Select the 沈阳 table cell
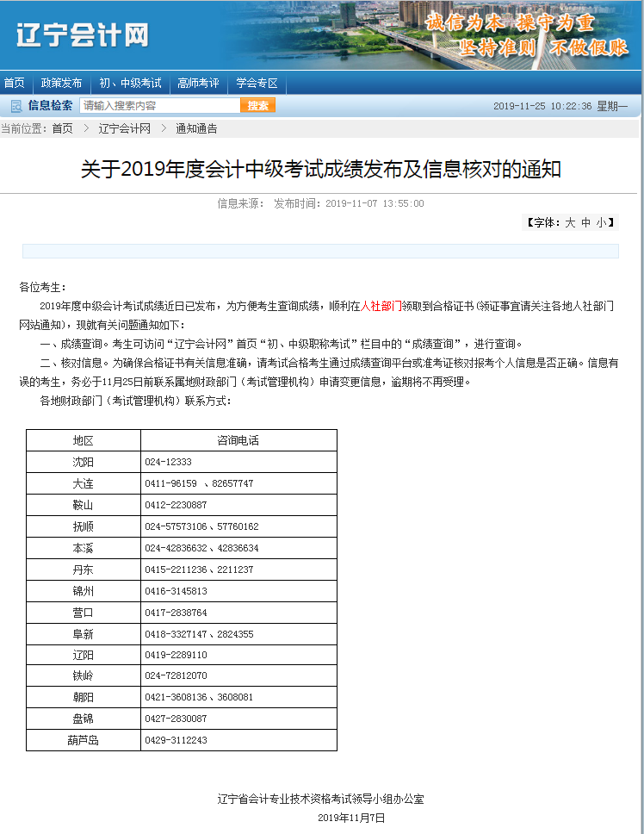 tap(84, 462)
